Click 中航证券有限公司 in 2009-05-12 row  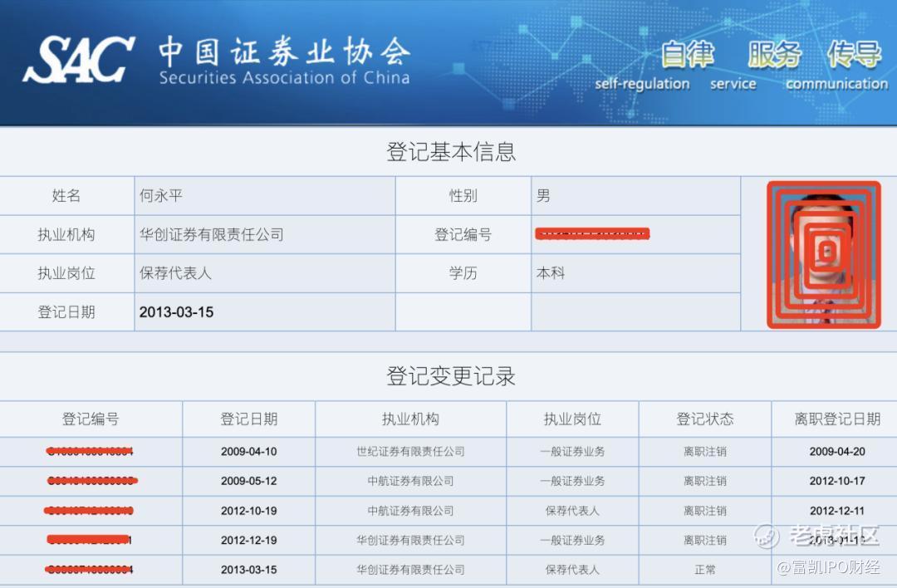(x=411, y=482)
